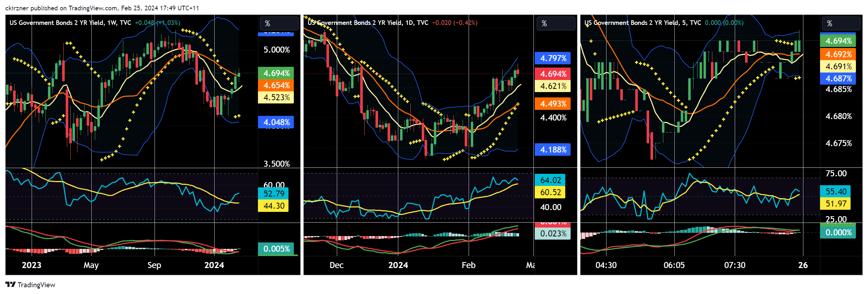868x294 pixels.
Task: Toggle percent scale on the weekly chart
Action: point(279,23)
